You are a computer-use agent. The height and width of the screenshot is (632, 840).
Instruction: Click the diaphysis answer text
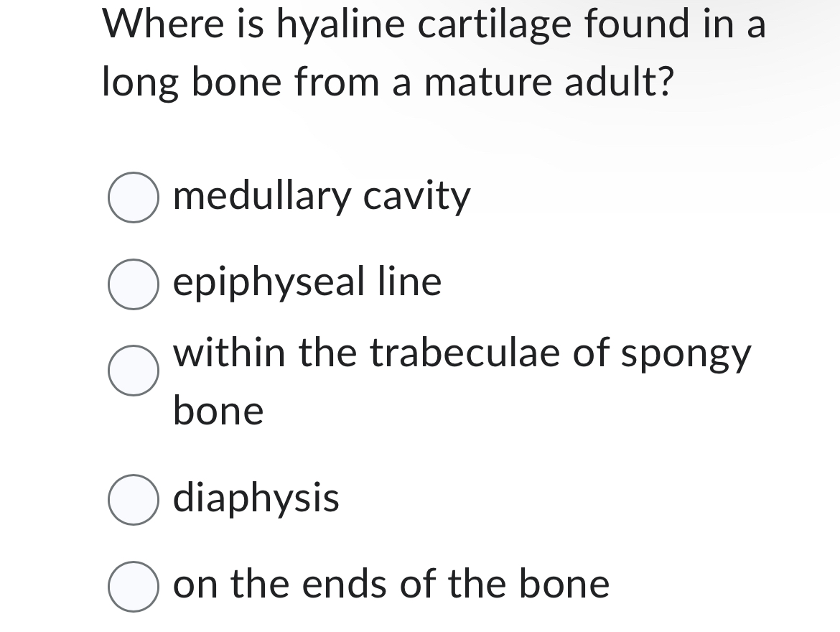tap(255, 498)
